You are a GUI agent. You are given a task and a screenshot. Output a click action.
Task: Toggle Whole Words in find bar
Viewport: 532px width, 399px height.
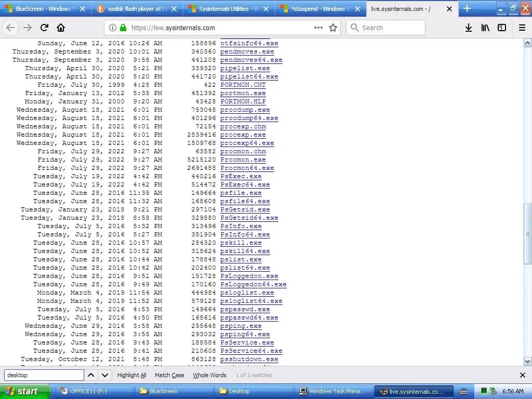tap(209, 375)
